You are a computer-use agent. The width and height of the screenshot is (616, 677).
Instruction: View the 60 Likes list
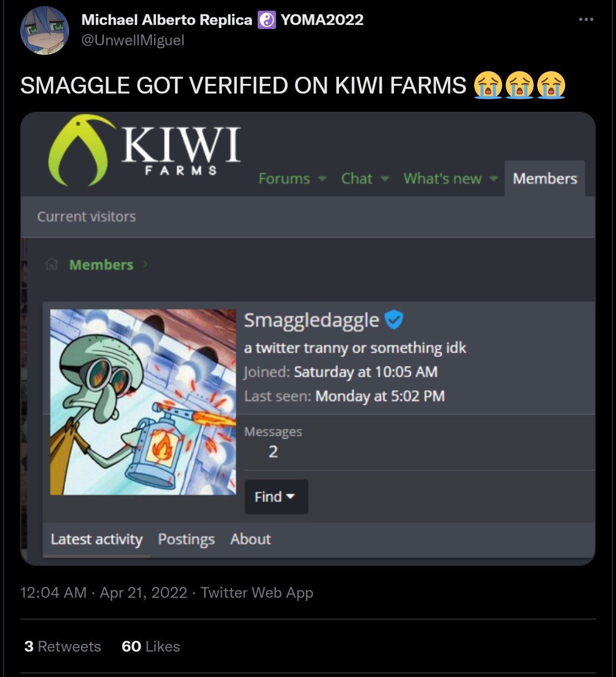(x=151, y=647)
